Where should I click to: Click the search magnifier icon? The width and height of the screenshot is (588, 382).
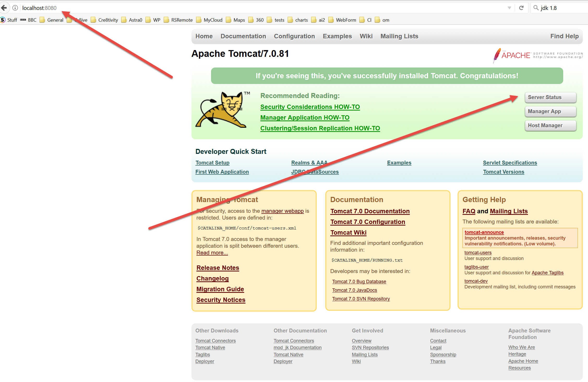point(536,8)
